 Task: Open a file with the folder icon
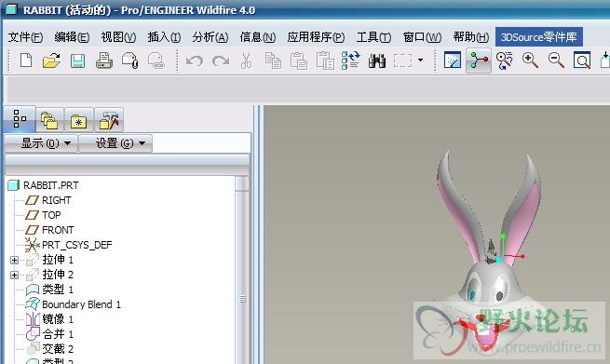[51, 61]
